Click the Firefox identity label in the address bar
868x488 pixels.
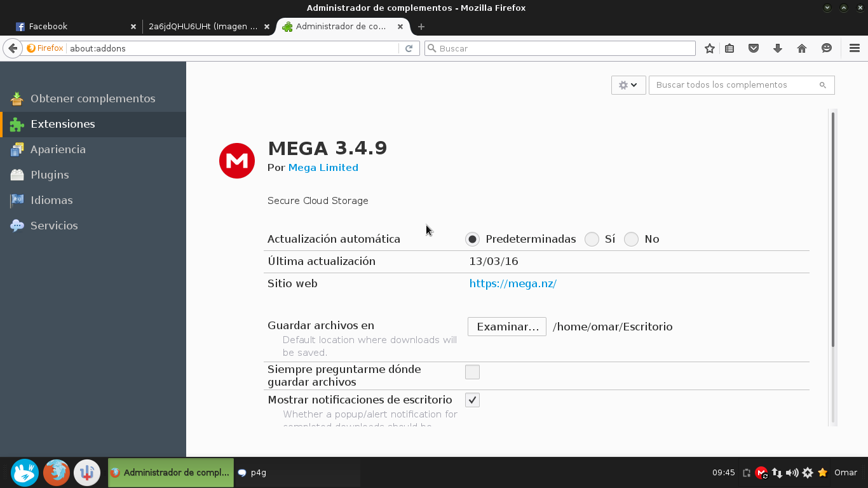pos(45,48)
